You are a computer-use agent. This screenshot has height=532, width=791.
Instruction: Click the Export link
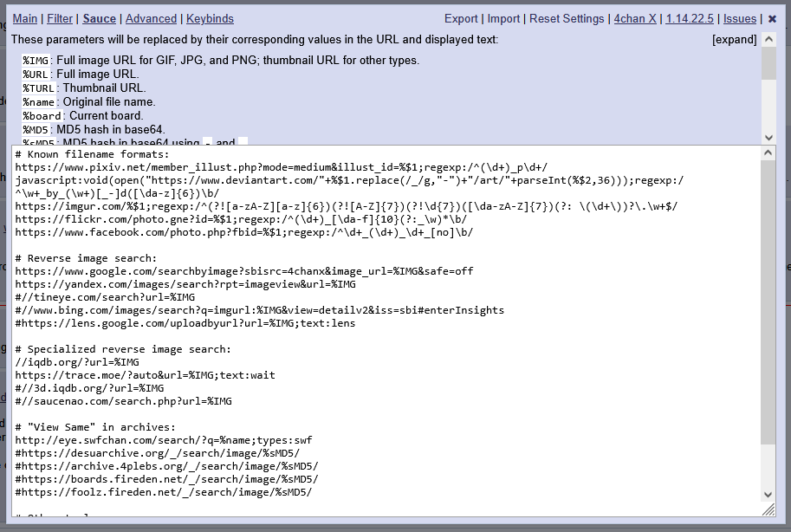click(461, 19)
